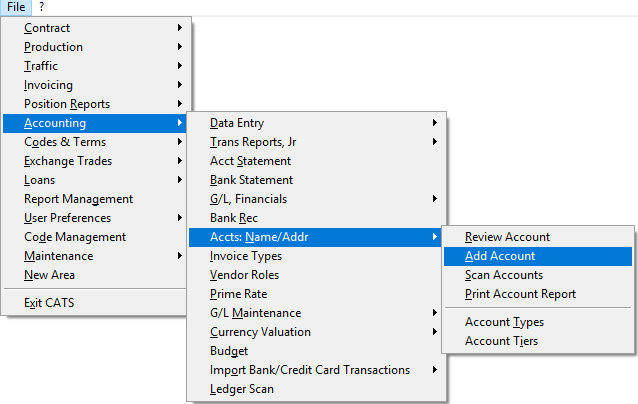
Task: Choose Code Management
Action: point(95,237)
